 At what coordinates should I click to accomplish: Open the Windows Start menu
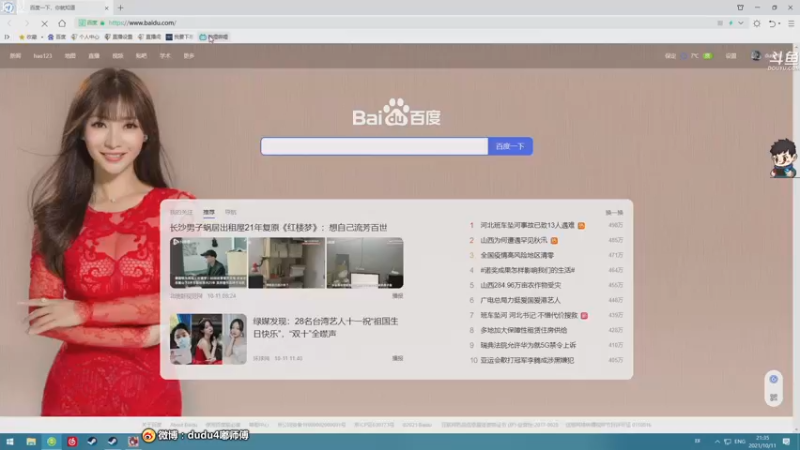10,441
